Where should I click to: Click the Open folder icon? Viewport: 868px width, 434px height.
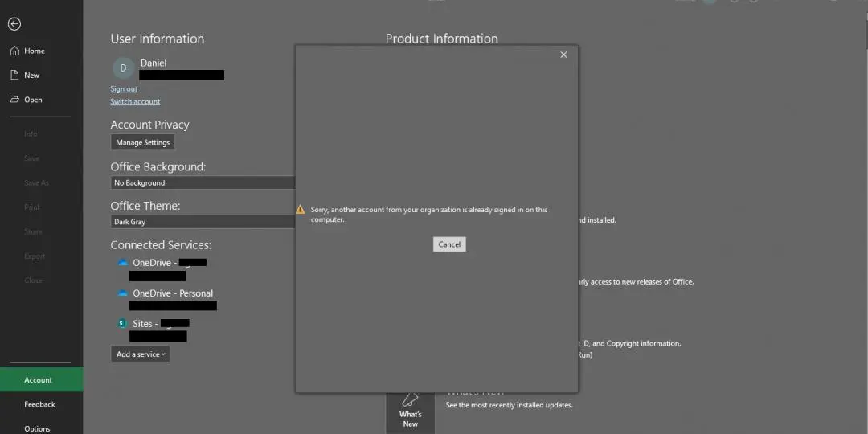pyautogui.click(x=14, y=100)
